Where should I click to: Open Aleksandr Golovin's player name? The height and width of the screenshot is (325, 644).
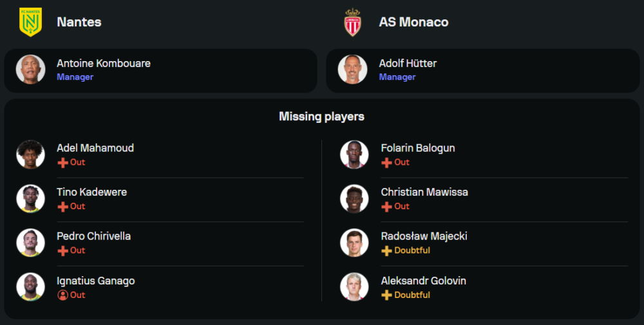423,281
